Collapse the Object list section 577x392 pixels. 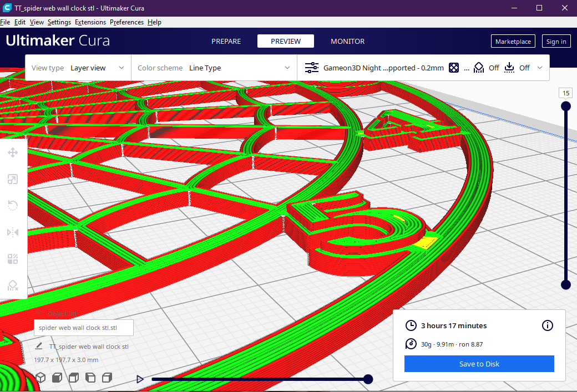38,313
